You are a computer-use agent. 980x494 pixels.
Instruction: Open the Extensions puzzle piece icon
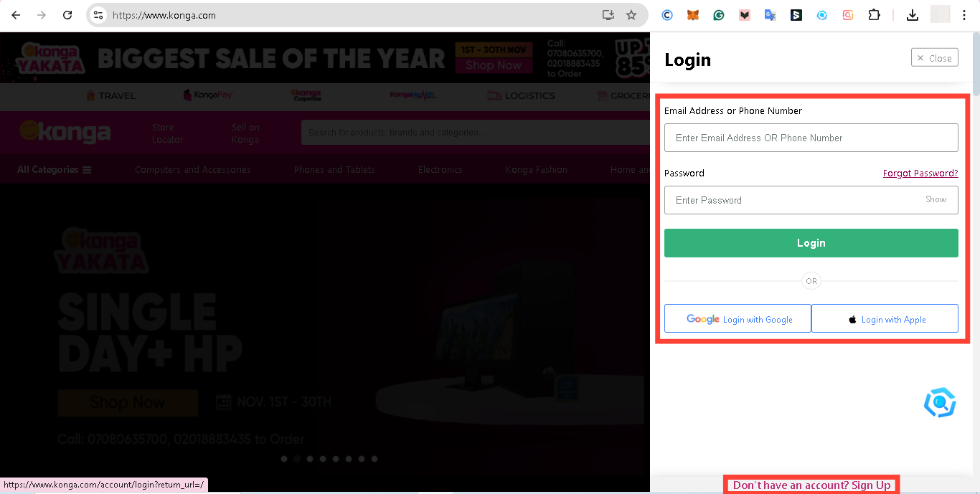pyautogui.click(x=874, y=15)
